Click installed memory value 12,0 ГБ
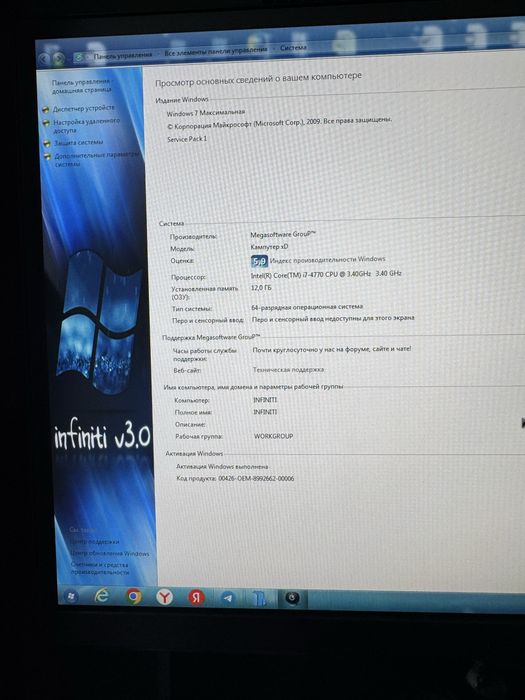 (x=261, y=288)
